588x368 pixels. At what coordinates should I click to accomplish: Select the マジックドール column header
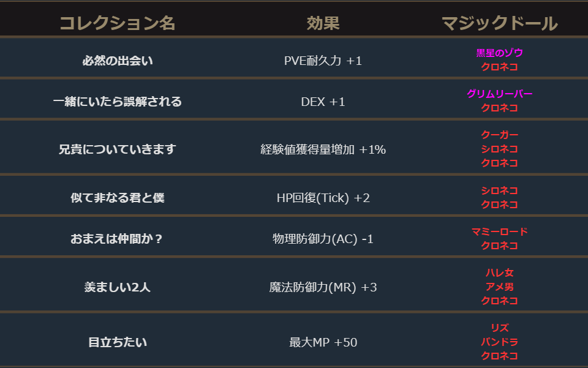coord(499,23)
